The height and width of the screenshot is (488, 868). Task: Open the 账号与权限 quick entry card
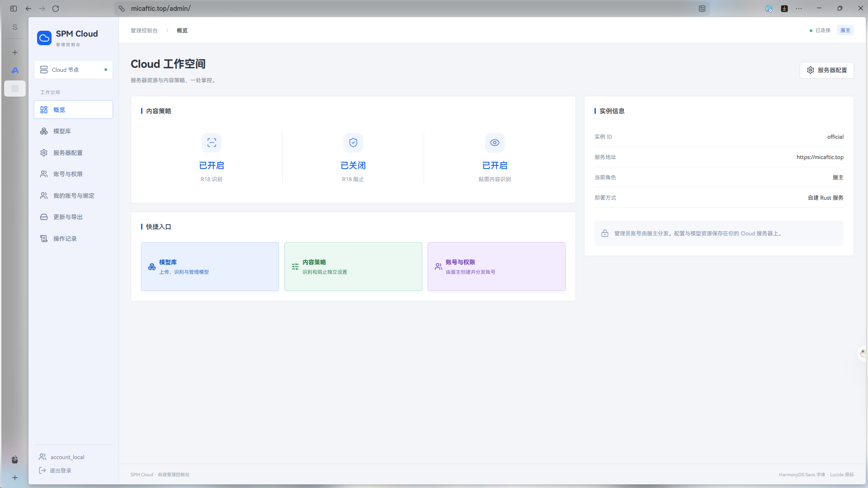[x=496, y=267]
